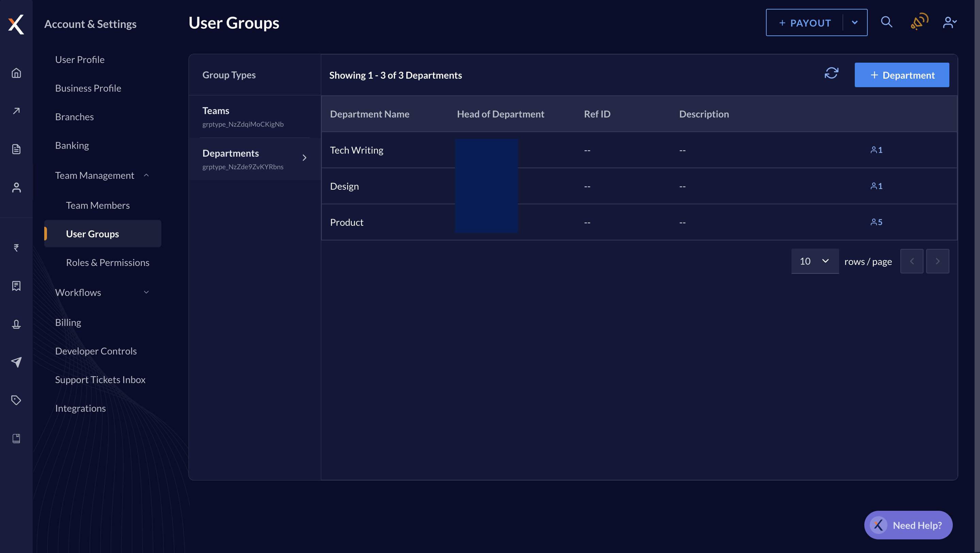Image resolution: width=980 pixels, height=553 pixels.
Task: Click the Tech Writing department row
Action: pos(639,149)
